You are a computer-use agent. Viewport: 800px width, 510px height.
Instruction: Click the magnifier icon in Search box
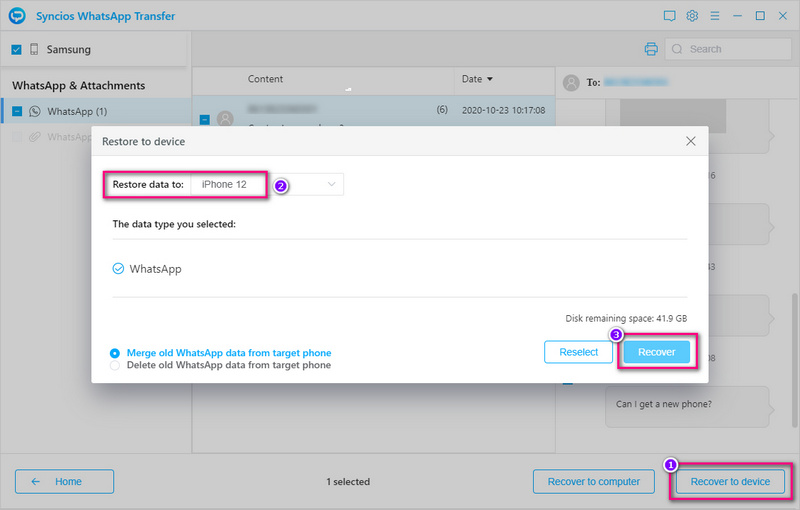677,49
